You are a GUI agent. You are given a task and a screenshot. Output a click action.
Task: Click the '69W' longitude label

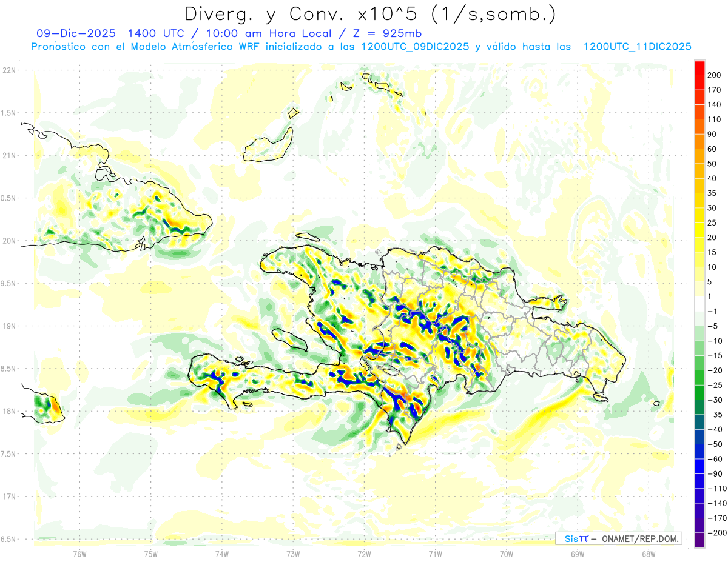coord(578,553)
